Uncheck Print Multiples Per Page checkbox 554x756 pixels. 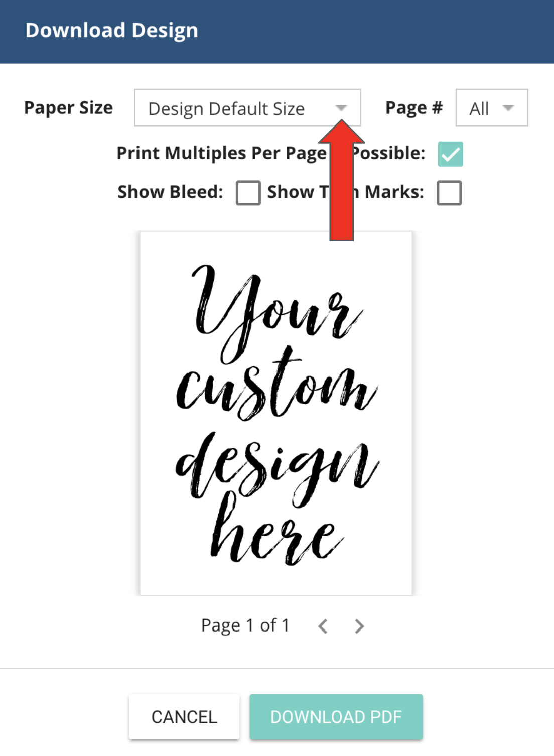click(x=450, y=154)
